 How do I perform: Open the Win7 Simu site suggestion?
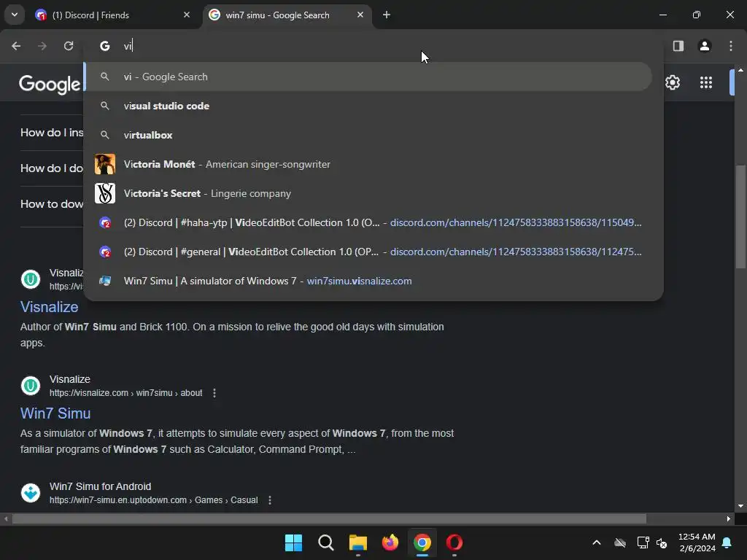point(368,281)
